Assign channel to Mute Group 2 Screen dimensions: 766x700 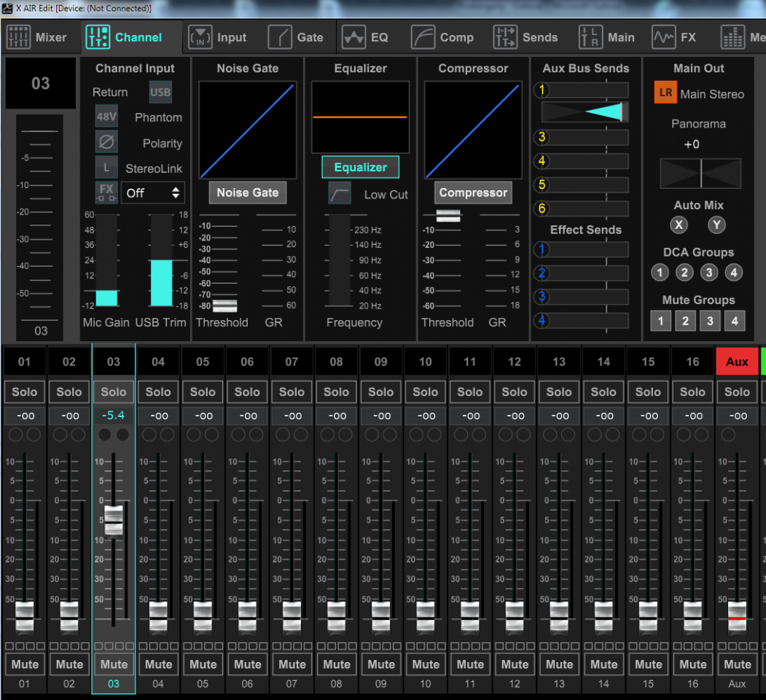tap(685, 321)
